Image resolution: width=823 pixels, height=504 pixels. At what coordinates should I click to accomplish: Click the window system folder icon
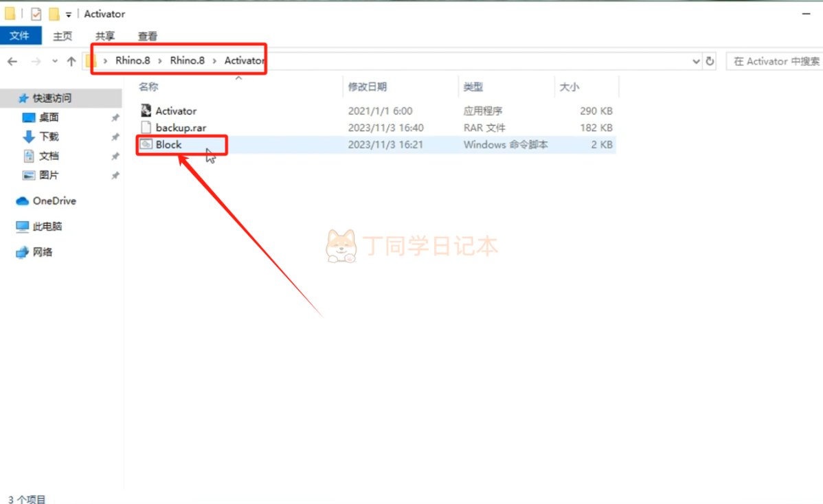point(10,14)
